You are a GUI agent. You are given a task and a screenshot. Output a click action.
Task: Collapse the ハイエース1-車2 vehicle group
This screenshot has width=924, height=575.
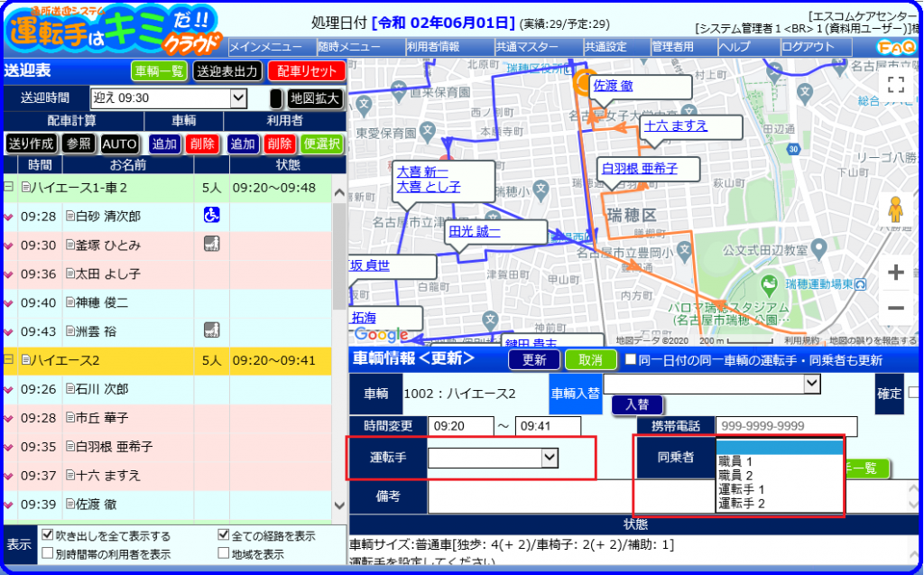pos(8,187)
